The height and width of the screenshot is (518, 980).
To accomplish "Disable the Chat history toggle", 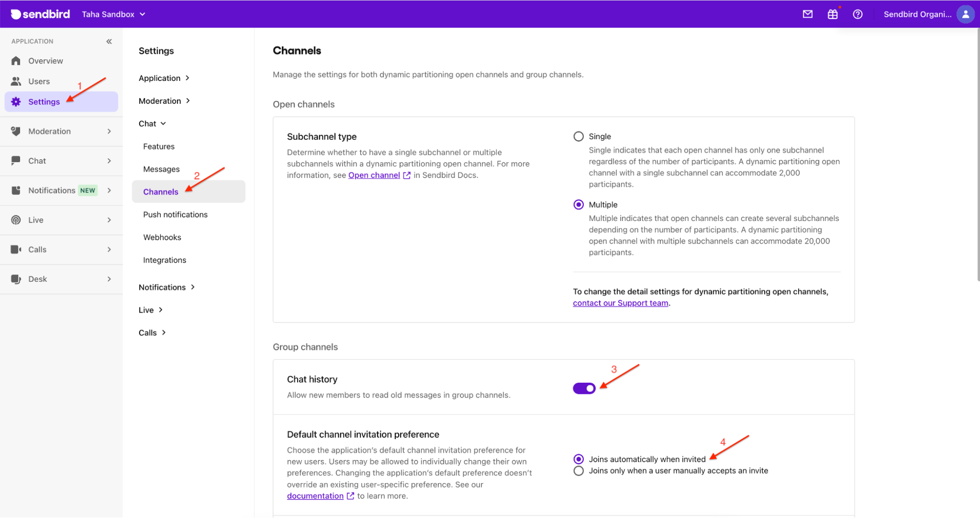I will click(584, 388).
